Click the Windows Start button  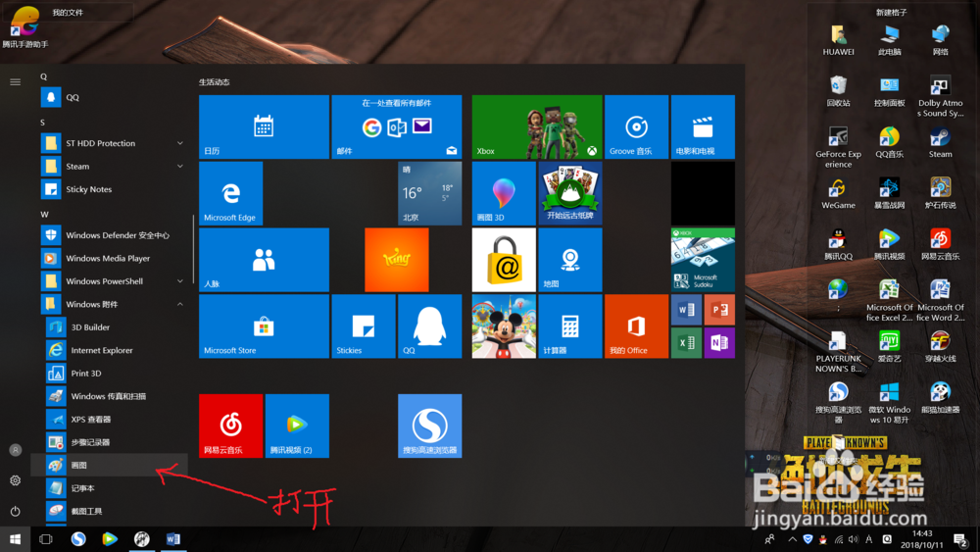click(x=15, y=539)
